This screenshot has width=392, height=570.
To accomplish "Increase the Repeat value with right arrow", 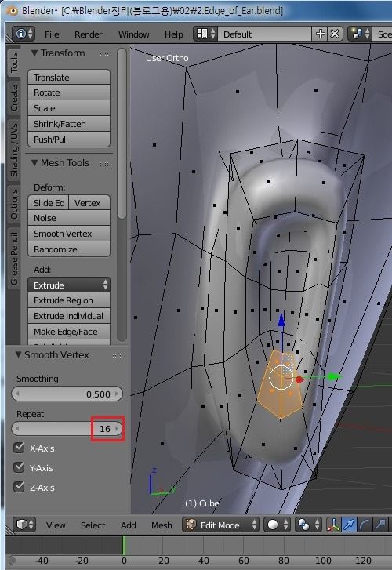I will click(117, 429).
